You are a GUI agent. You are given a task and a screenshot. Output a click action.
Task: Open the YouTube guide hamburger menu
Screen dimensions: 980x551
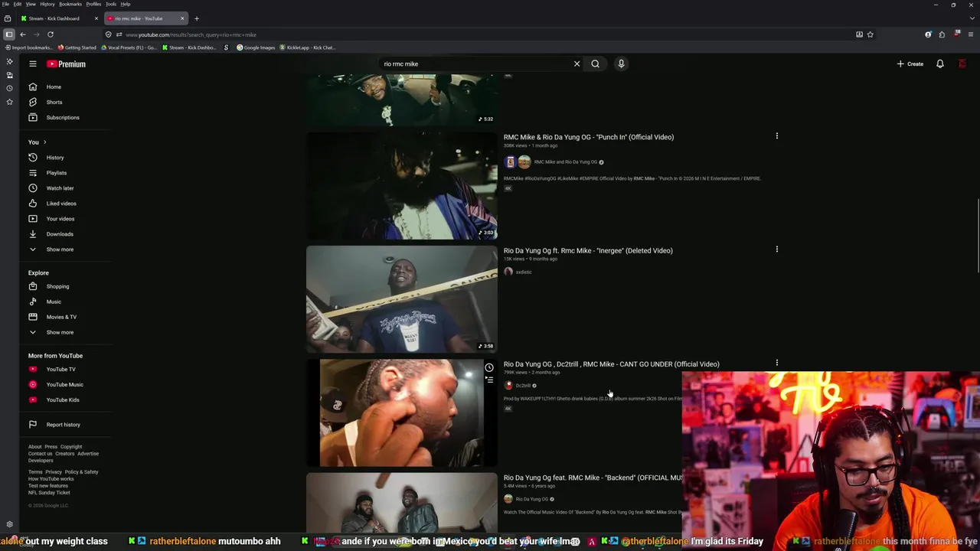33,64
